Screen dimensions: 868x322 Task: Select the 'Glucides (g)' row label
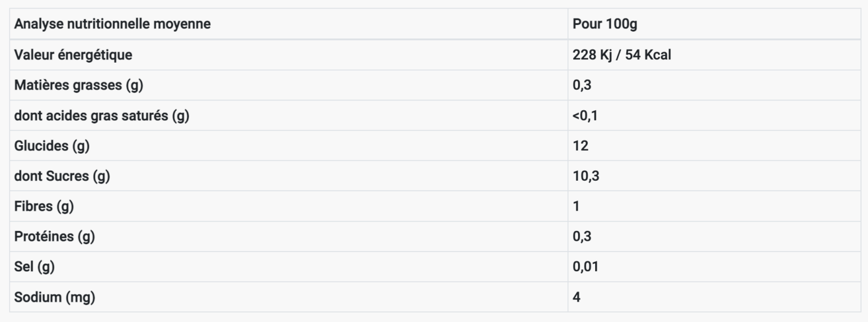tap(52, 146)
